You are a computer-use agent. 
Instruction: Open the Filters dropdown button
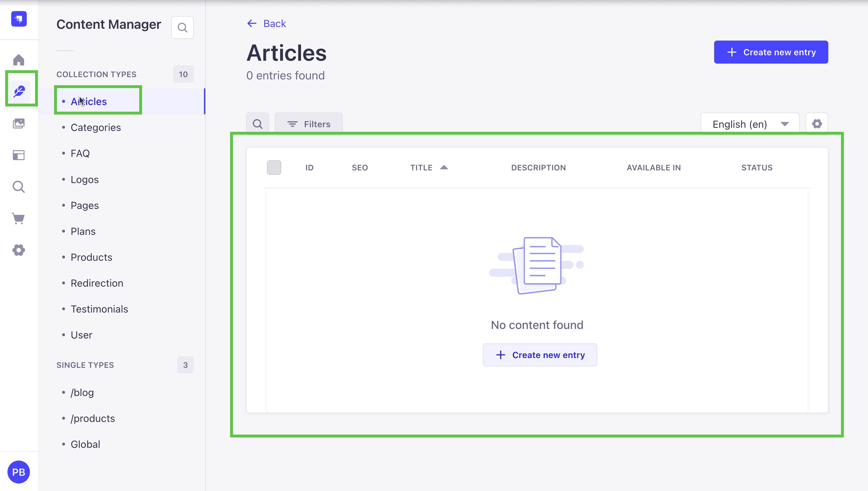(x=309, y=124)
